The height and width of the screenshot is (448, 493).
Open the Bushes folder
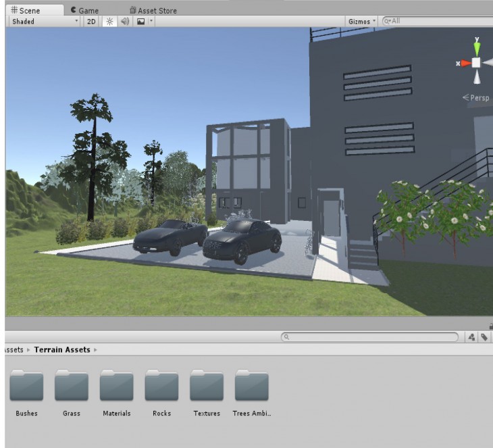(x=26, y=387)
